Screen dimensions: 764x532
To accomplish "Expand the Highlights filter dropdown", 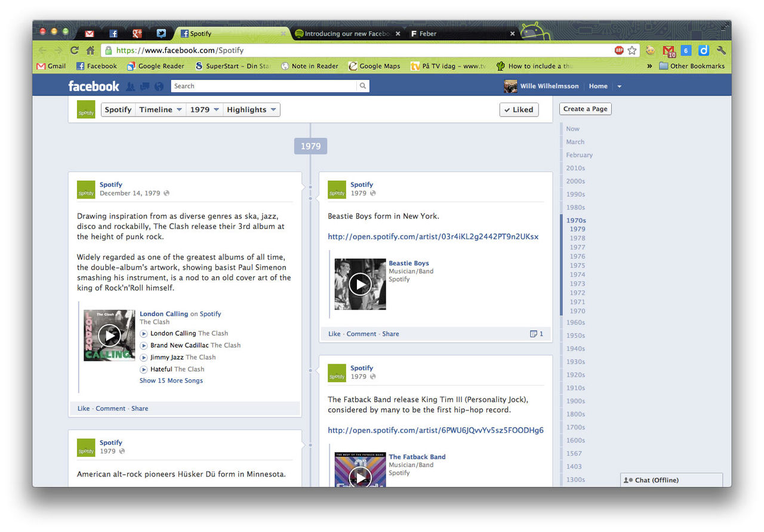I will [x=251, y=109].
